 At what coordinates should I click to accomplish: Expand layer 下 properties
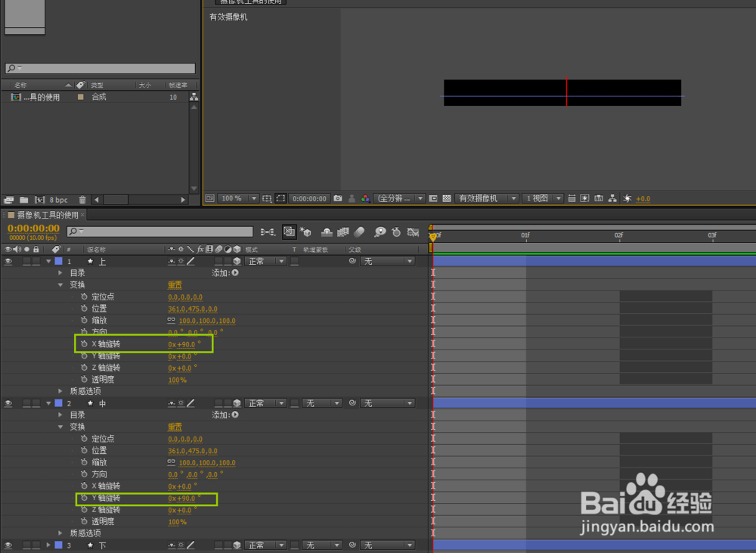click(48, 545)
